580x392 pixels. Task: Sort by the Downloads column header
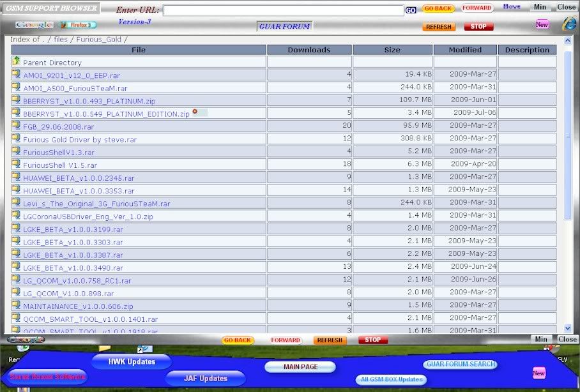[x=309, y=50]
